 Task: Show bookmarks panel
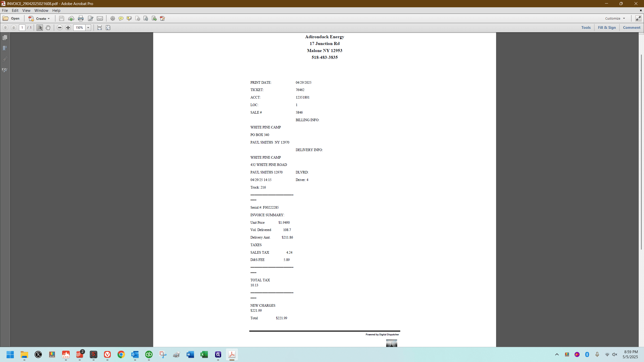pos(5,48)
